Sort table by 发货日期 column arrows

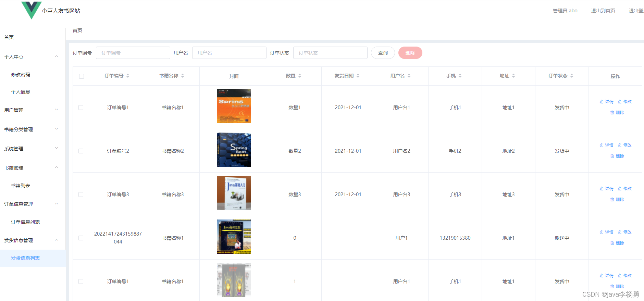358,76
